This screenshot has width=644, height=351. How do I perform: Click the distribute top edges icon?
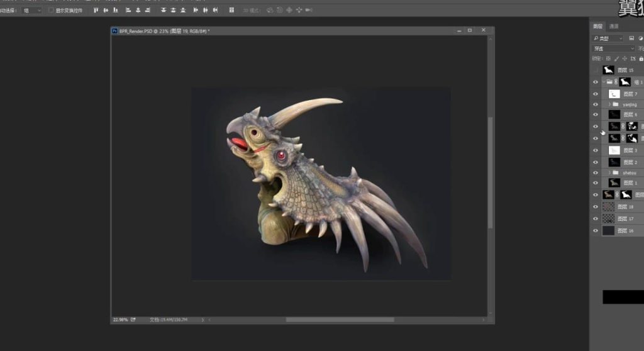pos(162,10)
